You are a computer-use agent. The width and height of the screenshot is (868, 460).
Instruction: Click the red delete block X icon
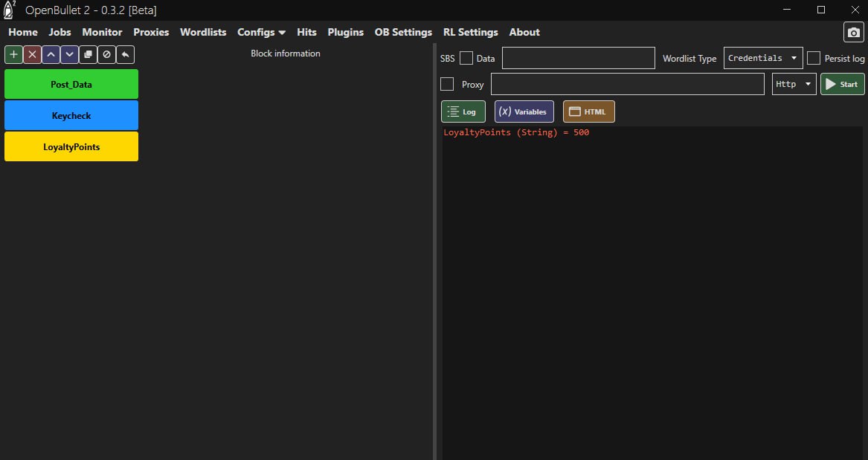click(x=32, y=54)
